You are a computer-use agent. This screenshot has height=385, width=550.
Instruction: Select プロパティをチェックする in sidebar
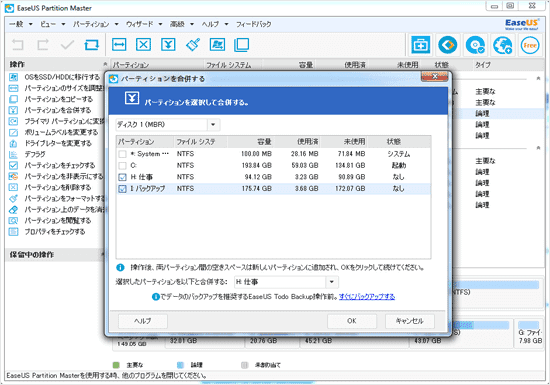point(54,231)
